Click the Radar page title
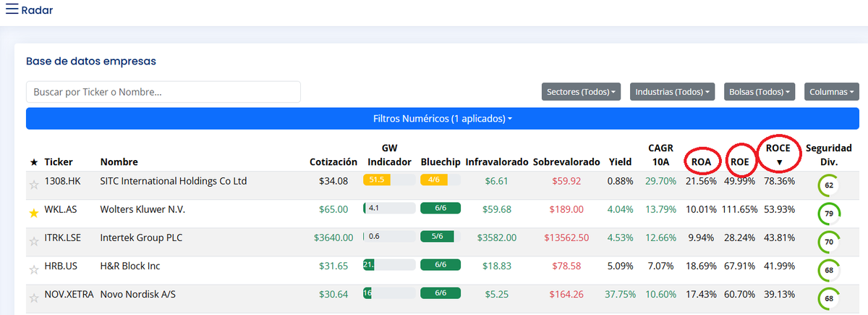The image size is (868, 315). (37, 10)
